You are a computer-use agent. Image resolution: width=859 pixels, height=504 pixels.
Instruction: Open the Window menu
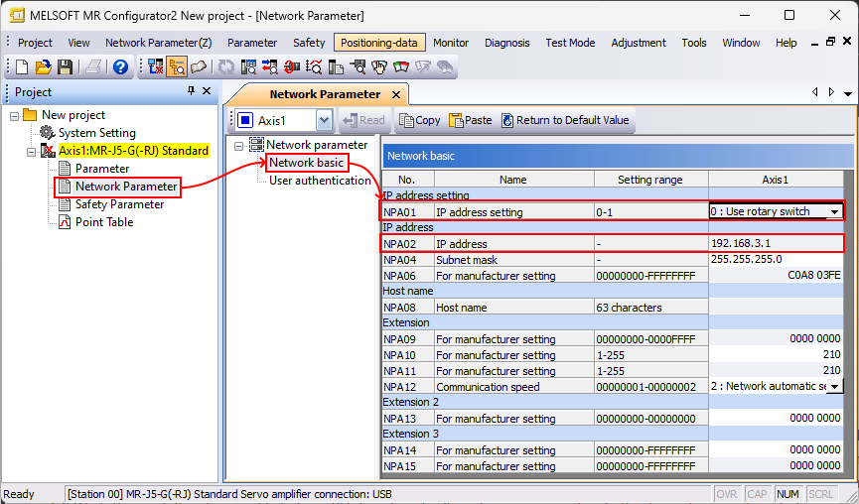pyautogui.click(x=741, y=43)
